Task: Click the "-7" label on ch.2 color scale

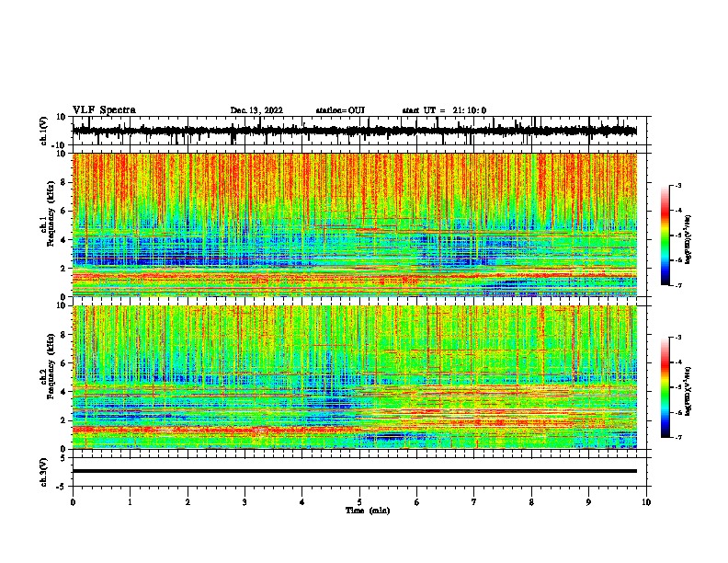Action: tap(677, 437)
